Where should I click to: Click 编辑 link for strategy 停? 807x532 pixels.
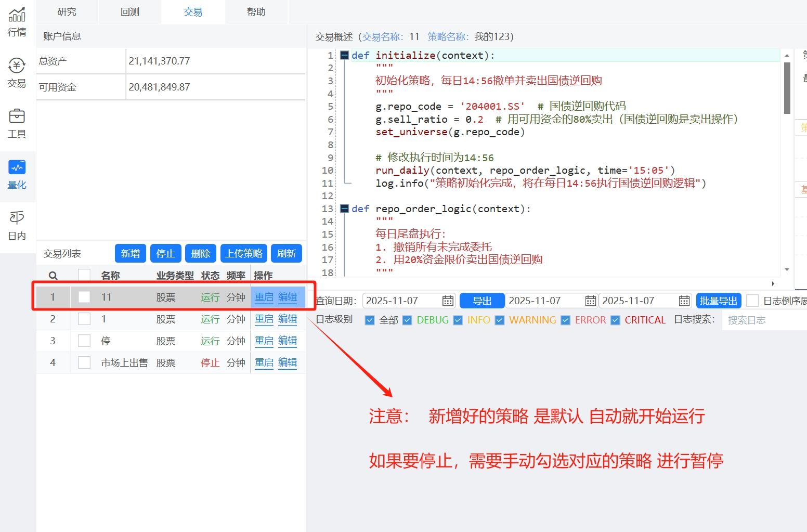288,341
